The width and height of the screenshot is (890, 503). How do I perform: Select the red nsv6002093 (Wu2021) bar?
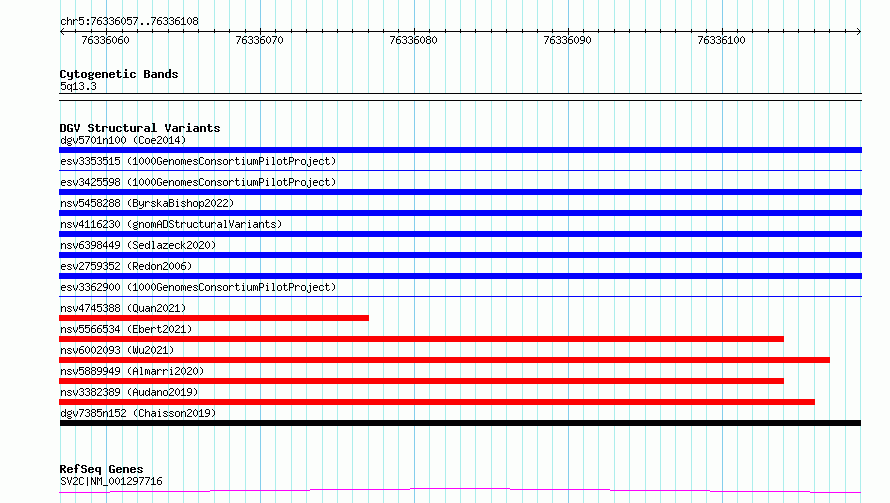[x=444, y=360]
